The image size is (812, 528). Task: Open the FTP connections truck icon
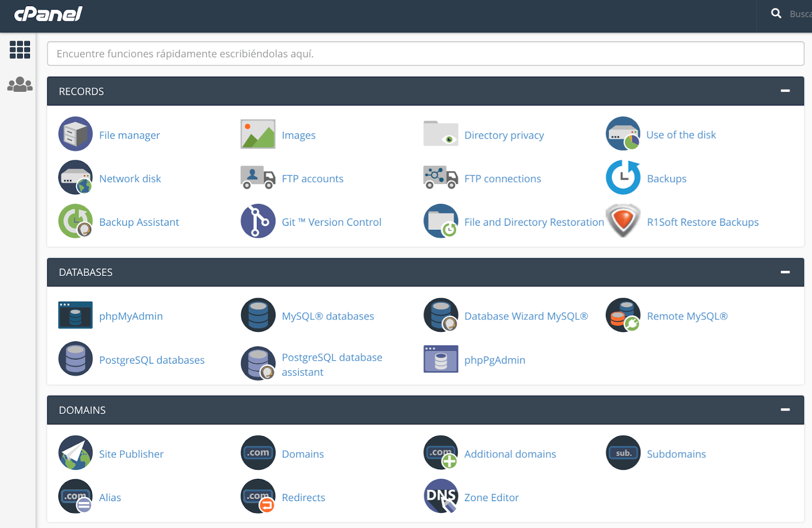pyautogui.click(x=441, y=178)
